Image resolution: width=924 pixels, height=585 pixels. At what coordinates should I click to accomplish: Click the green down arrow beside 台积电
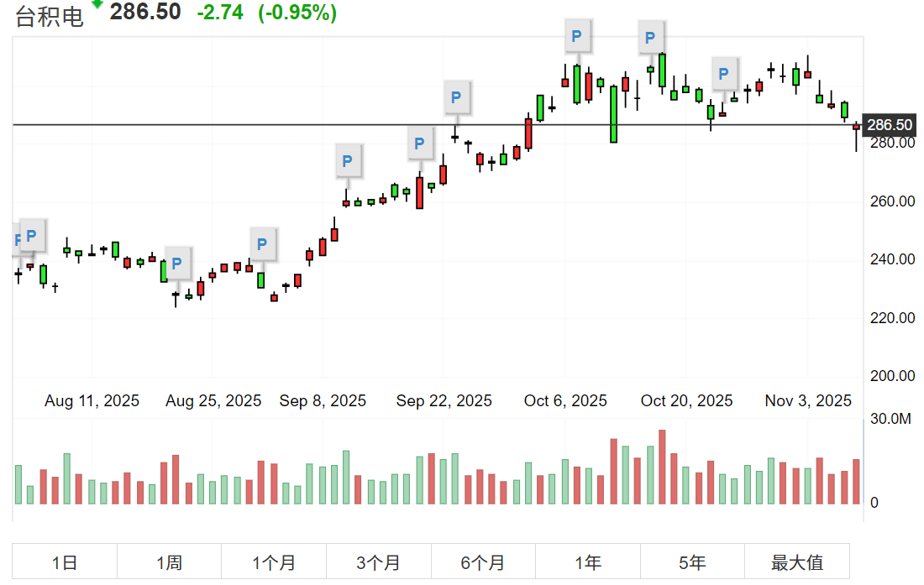97,5
